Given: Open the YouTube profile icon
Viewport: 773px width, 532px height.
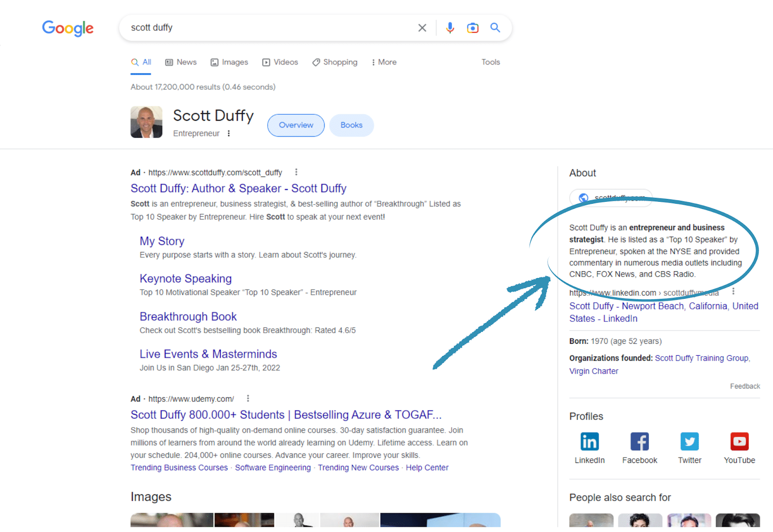Looking at the screenshot, I should click(x=739, y=441).
